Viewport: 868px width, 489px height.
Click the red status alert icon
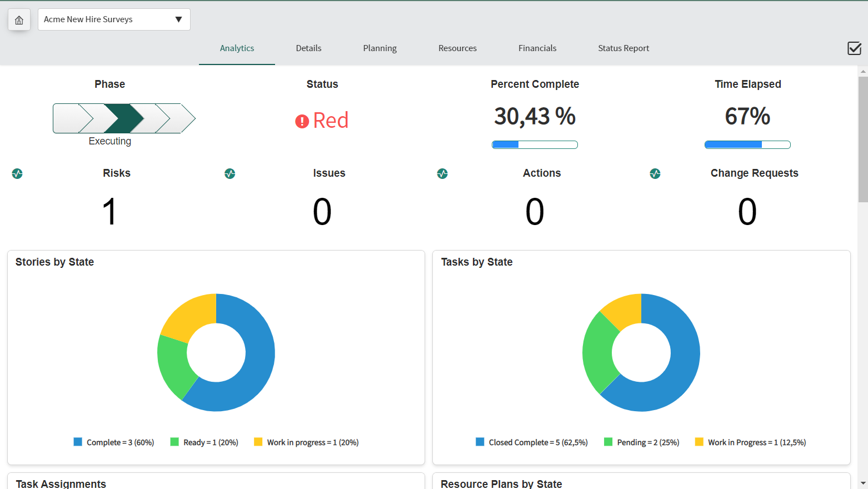point(302,121)
